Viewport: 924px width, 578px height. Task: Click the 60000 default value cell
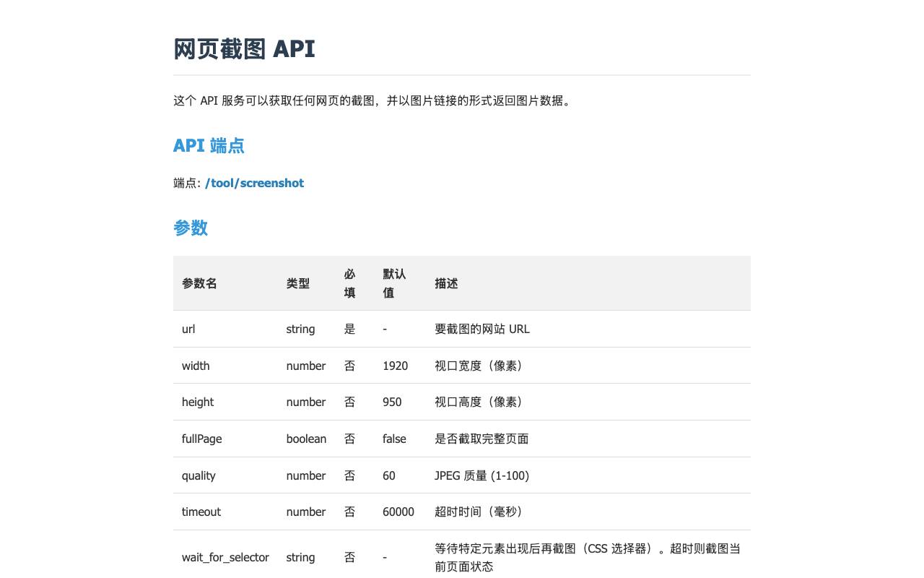point(400,512)
